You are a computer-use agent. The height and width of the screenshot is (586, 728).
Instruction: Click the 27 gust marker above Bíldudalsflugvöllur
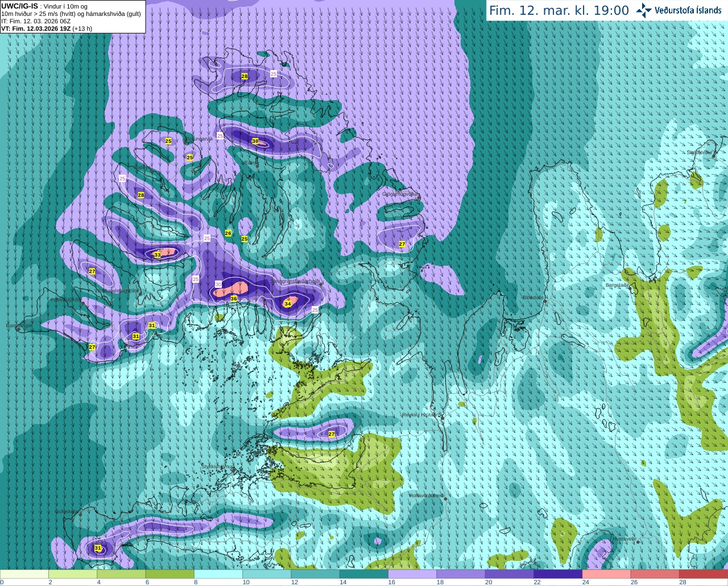click(92, 272)
